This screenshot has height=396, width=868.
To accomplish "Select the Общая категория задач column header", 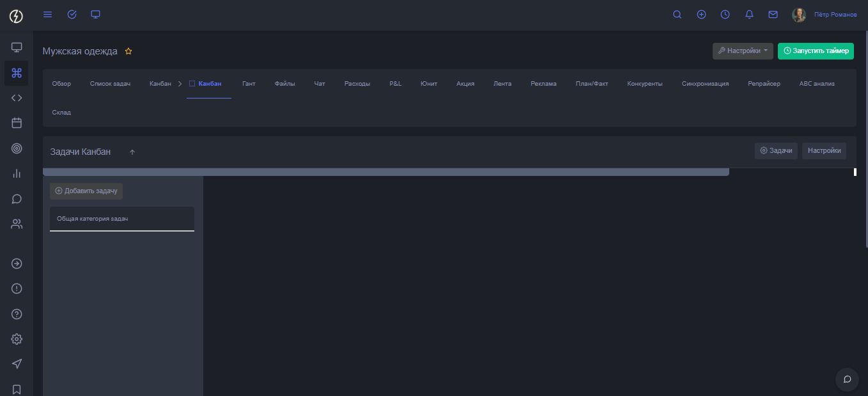I will tap(121, 219).
